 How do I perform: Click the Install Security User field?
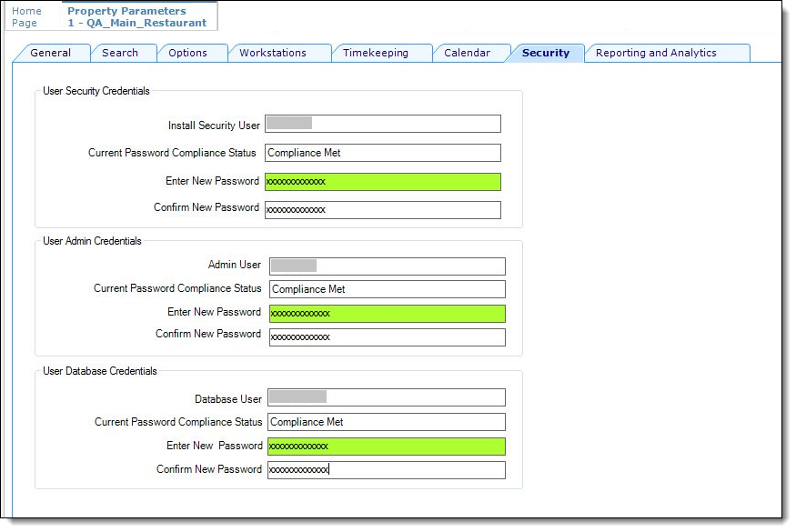pyautogui.click(x=383, y=124)
